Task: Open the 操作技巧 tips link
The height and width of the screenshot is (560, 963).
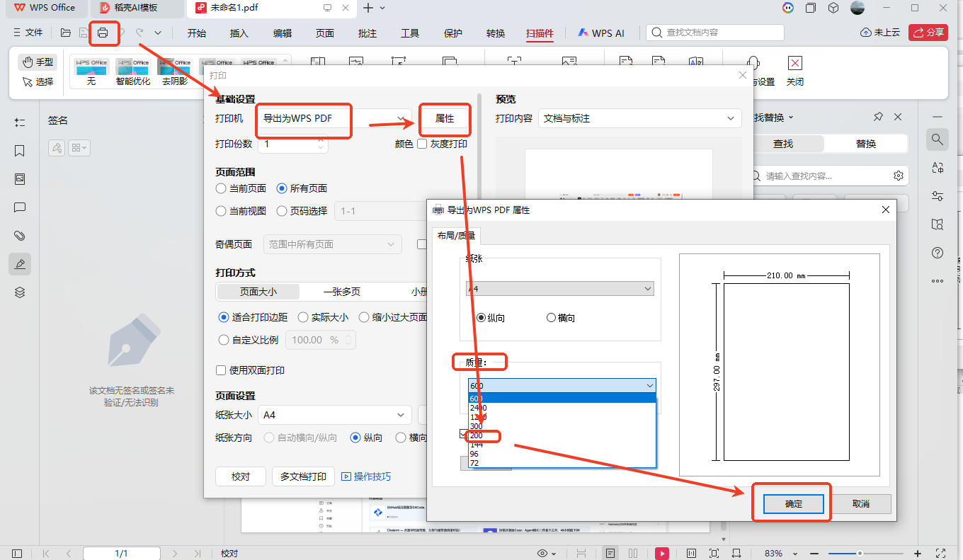Action: (366, 476)
